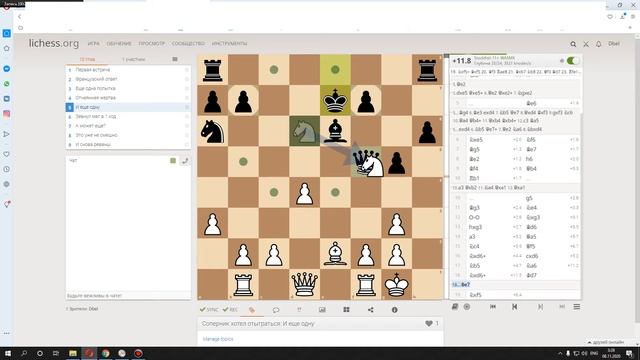Open chapter 6 Зевнул мат в 1 ход
Screen dimensions: 640x360
[128, 117]
